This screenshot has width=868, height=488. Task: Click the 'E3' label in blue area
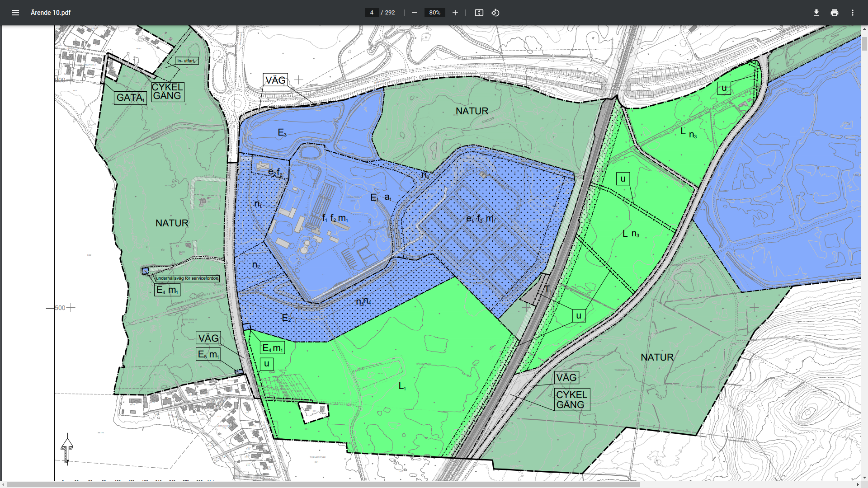282,133
